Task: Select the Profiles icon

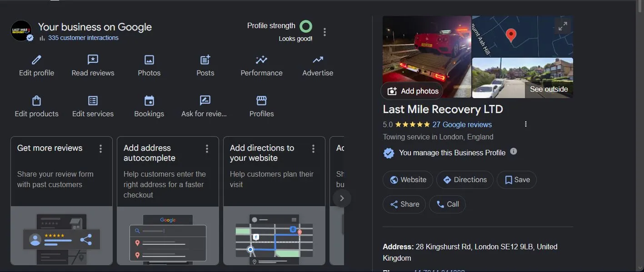Action: point(261,100)
